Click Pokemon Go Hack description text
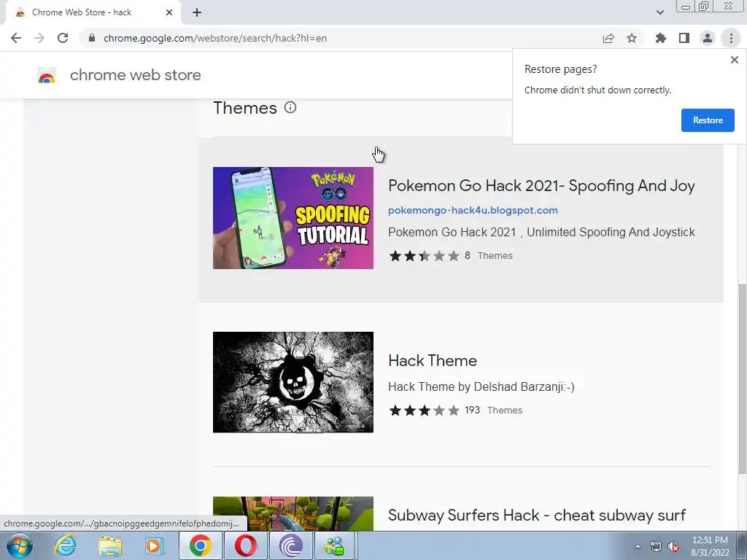The height and width of the screenshot is (560, 747). (541, 232)
